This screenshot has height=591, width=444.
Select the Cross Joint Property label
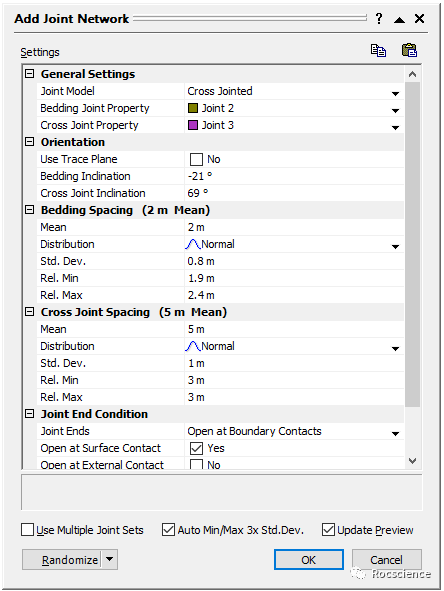(x=89, y=125)
